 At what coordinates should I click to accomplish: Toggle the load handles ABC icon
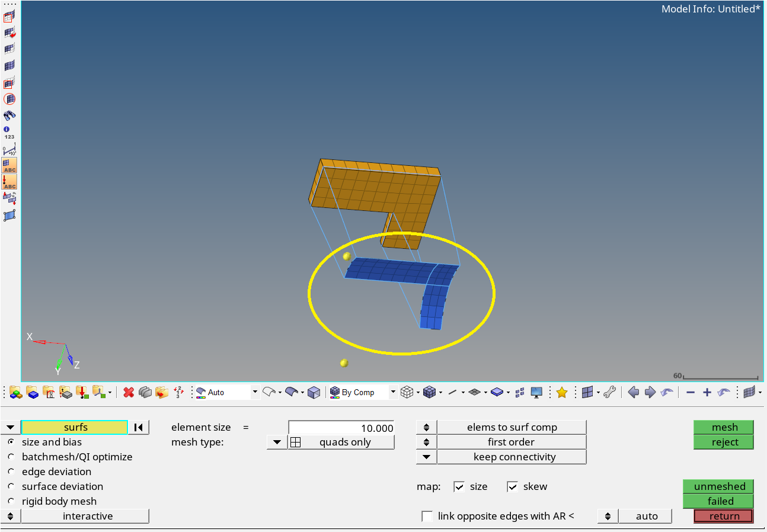click(9, 182)
